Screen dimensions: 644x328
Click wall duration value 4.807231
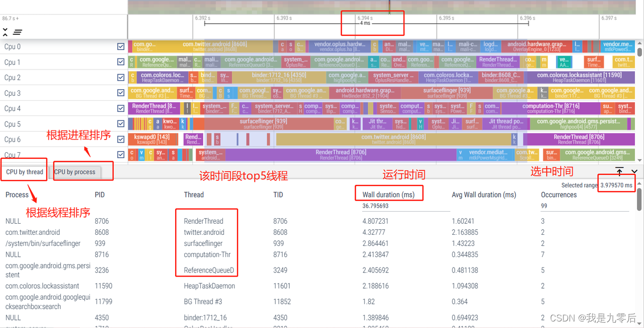coord(375,221)
